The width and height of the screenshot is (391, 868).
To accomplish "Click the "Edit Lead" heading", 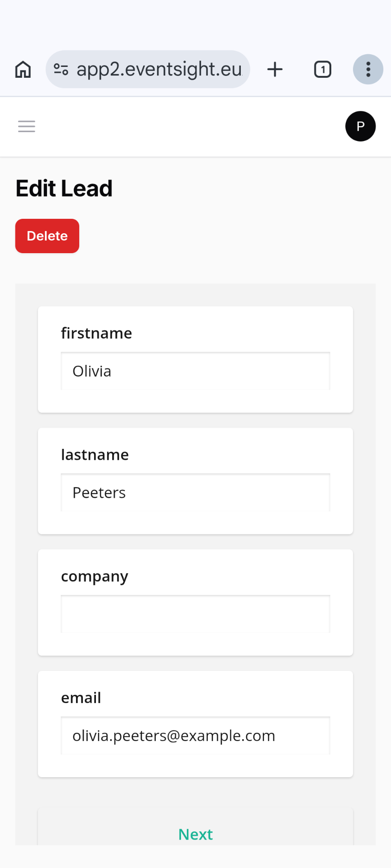I will [x=64, y=189].
